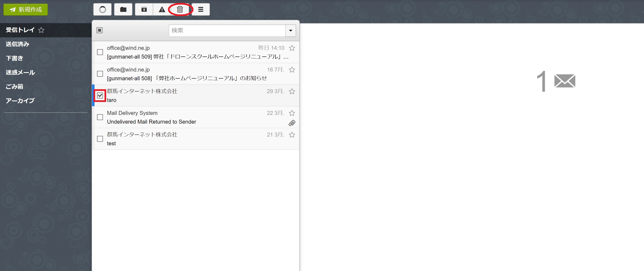This screenshot has width=644, height=271.
Task: Open message subject gunmanet-all 509
Action: [x=198, y=57]
